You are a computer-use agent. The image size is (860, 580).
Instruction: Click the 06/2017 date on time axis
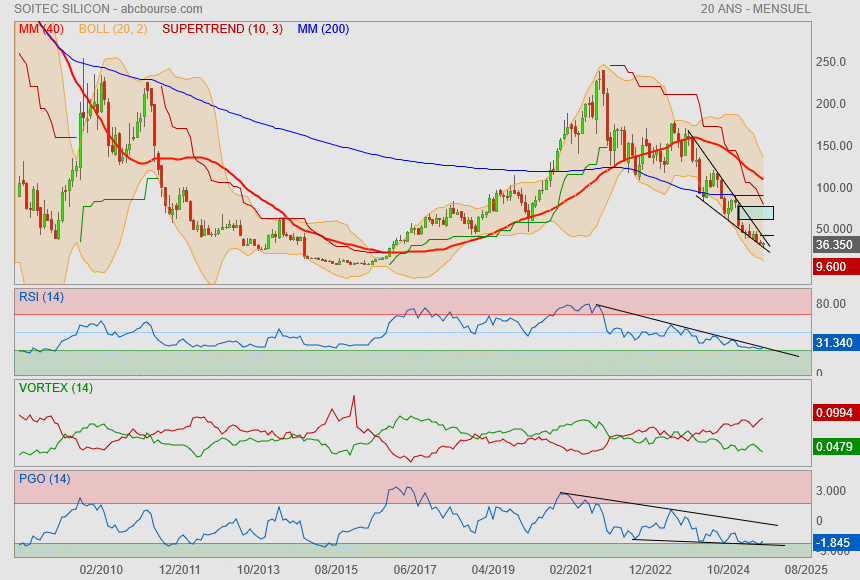[x=414, y=568]
